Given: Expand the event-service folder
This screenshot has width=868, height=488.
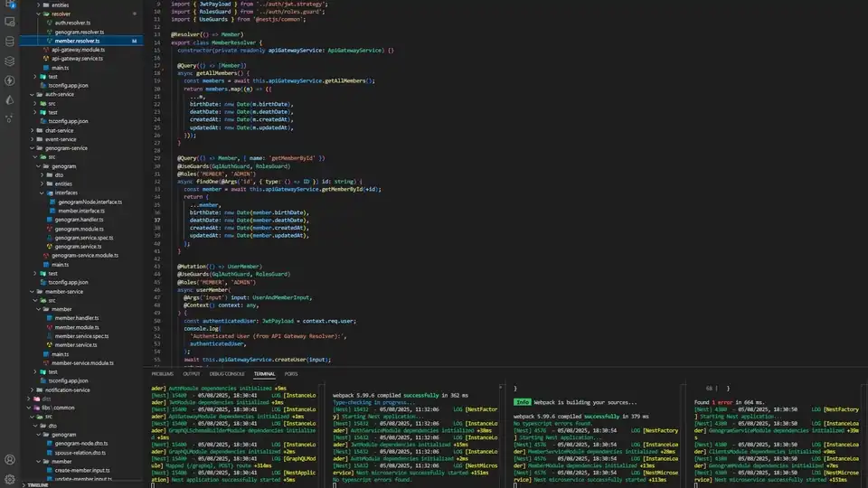Looking at the screenshot, I should (x=61, y=139).
